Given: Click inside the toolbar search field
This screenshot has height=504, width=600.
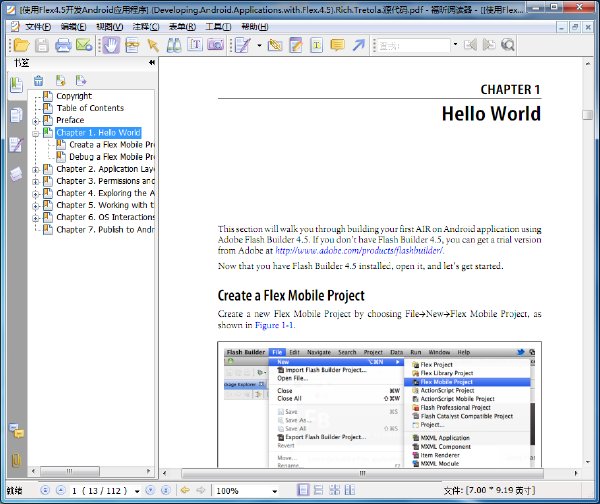Looking at the screenshot, I should 413,46.
